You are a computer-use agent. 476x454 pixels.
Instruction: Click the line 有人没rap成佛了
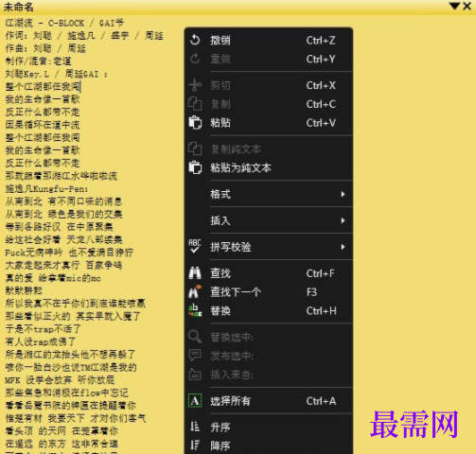click(x=41, y=341)
